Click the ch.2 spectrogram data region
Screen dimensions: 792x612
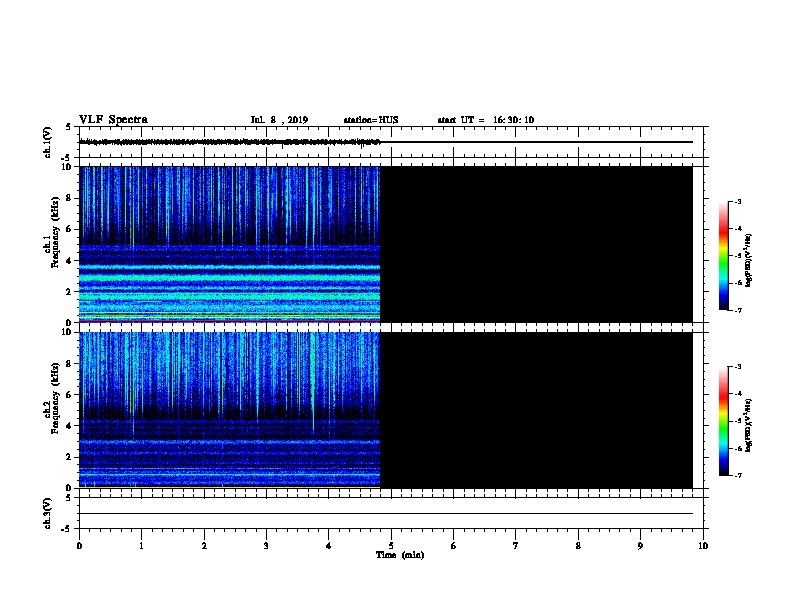(229, 410)
